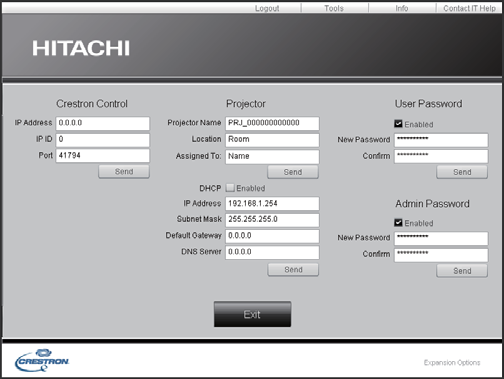Open the Tools menu
Viewport: 504px width, 379px height.
(x=334, y=8)
